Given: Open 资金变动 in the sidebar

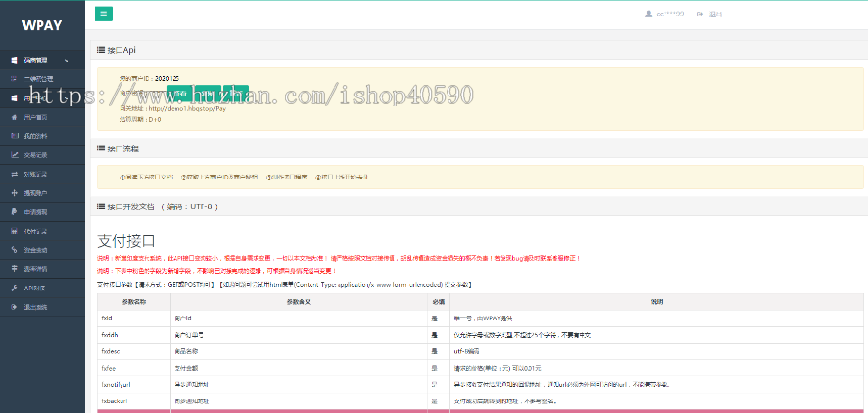Looking at the screenshot, I should [35, 249].
